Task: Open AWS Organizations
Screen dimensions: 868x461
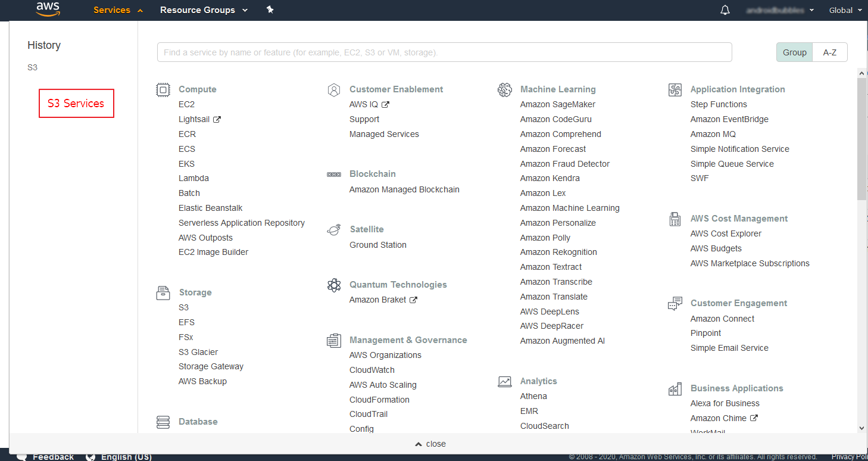Action: [385, 355]
